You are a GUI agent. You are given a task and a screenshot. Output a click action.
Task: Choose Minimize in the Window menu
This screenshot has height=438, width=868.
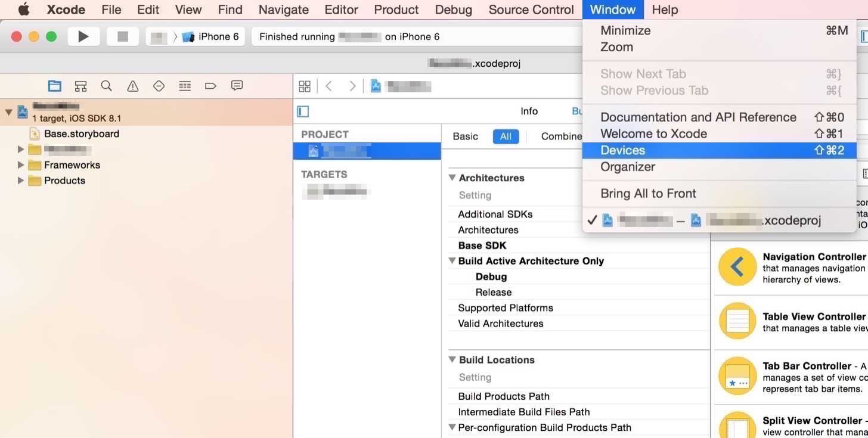(720, 30)
